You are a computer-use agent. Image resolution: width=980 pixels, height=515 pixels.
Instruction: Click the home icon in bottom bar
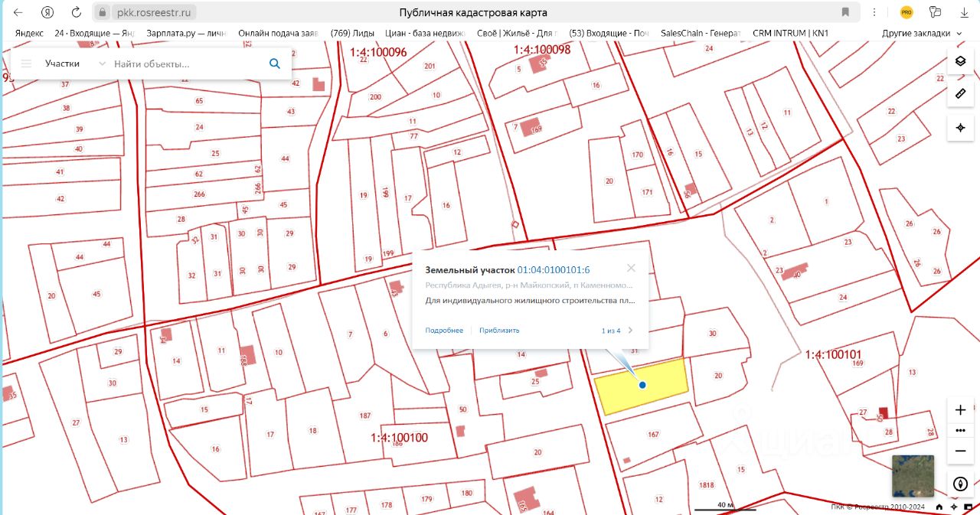[x=939, y=507]
